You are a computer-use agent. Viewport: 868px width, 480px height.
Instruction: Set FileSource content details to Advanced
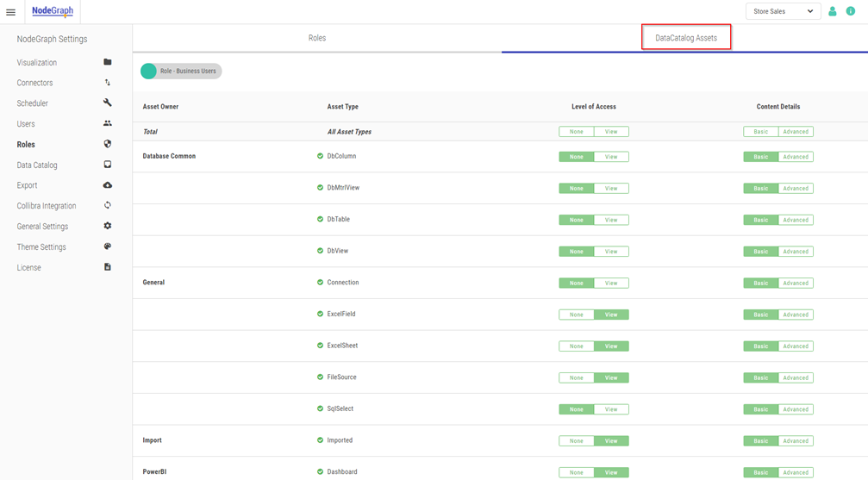[796, 377]
